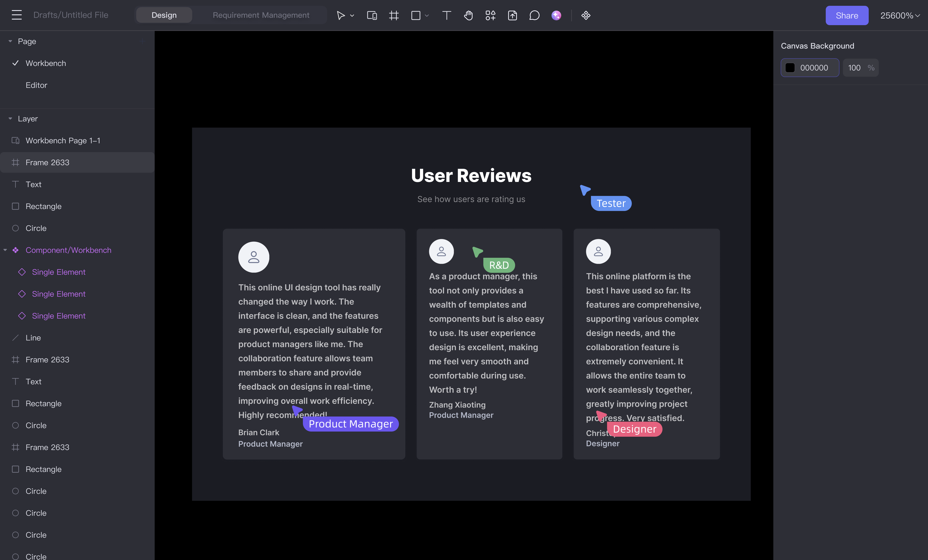The image size is (928, 560).
Task: Click the diamond plugin icon in toolbar
Action: pyautogui.click(x=586, y=15)
